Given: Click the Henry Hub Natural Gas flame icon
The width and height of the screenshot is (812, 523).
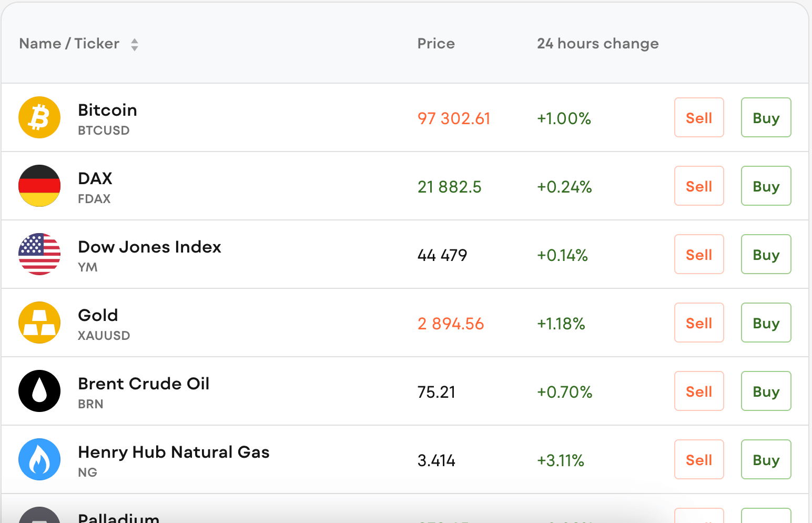Looking at the screenshot, I should coord(39,459).
